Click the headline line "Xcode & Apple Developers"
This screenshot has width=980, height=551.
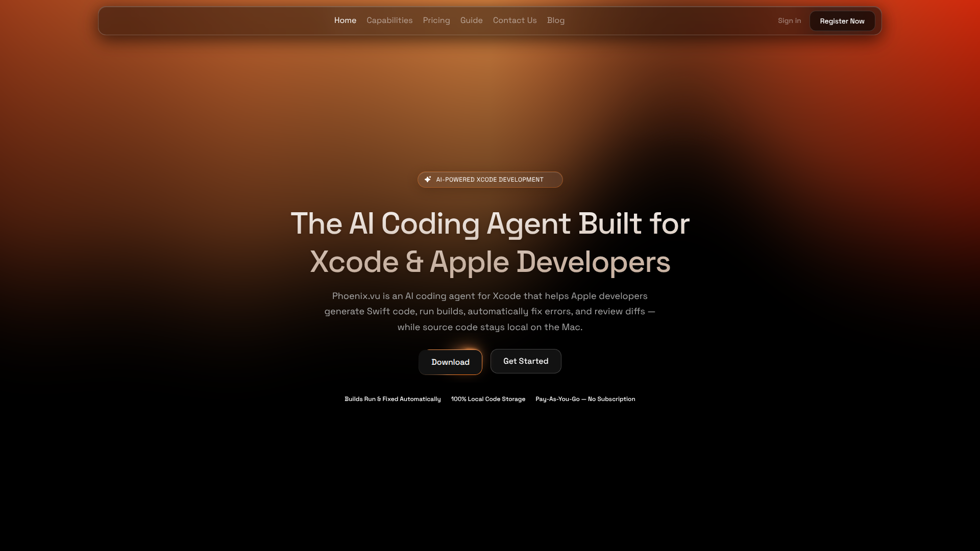point(490,262)
